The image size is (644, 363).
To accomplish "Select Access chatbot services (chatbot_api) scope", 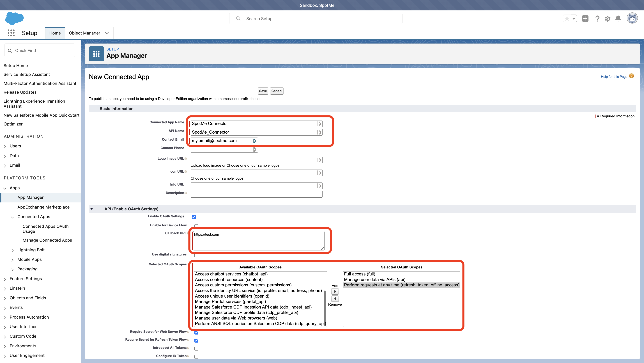I will pyautogui.click(x=231, y=274).
